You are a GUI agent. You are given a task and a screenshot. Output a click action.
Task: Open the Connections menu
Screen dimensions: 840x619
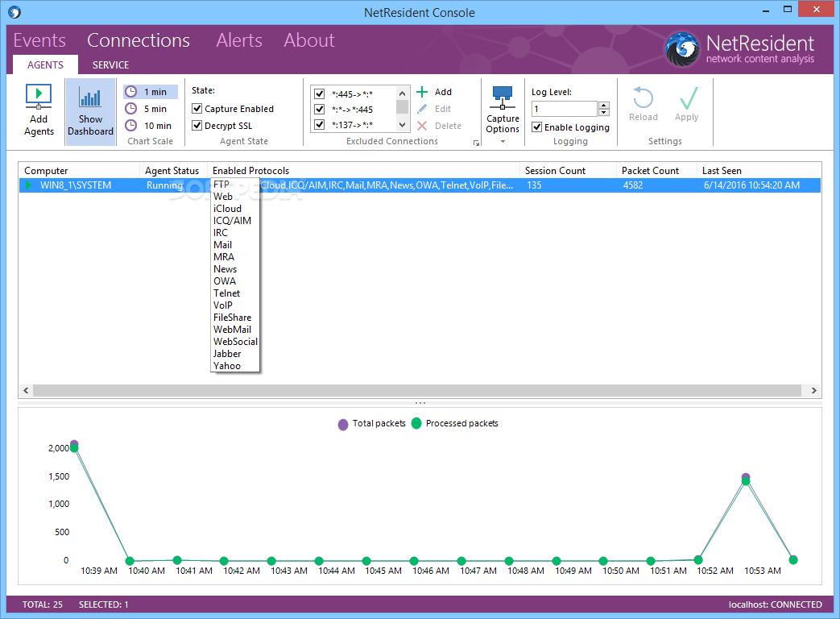coord(139,40)
